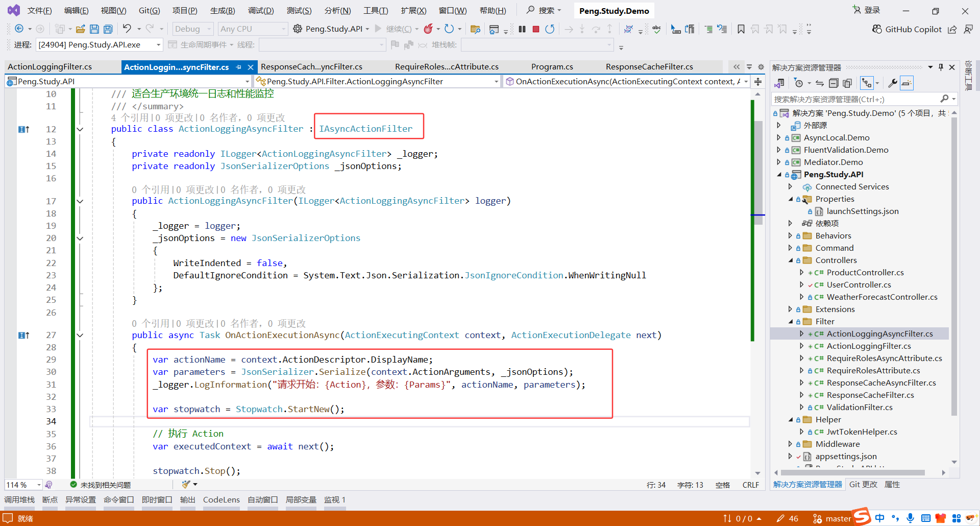Click the single Save file icon
Image resolution: width=980 pixels, height=526 pixels.
pyautogui.click(x=94, y=29)
